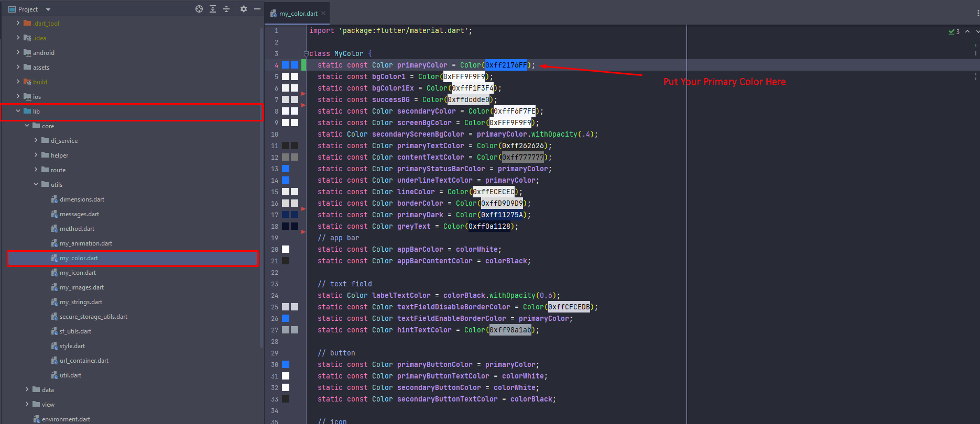
Task: Close the my_color.dart editor tab
Action: pos(323,14)
